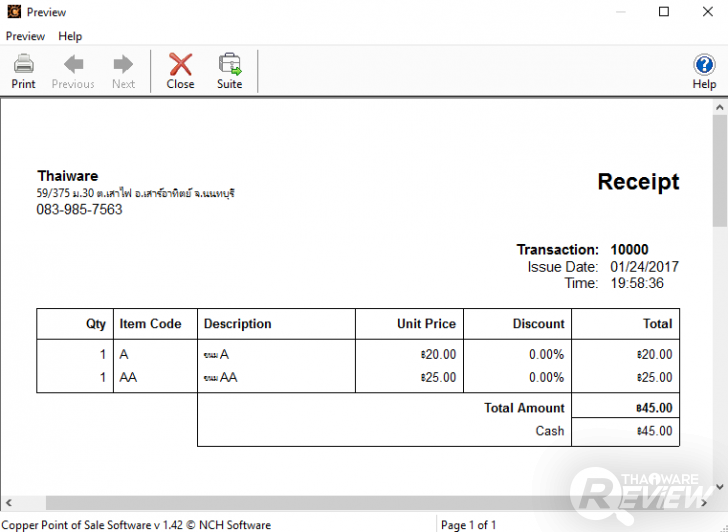Click the Receipt heading
Viewport: 728px width, 532px height.
tap(638, 182)
